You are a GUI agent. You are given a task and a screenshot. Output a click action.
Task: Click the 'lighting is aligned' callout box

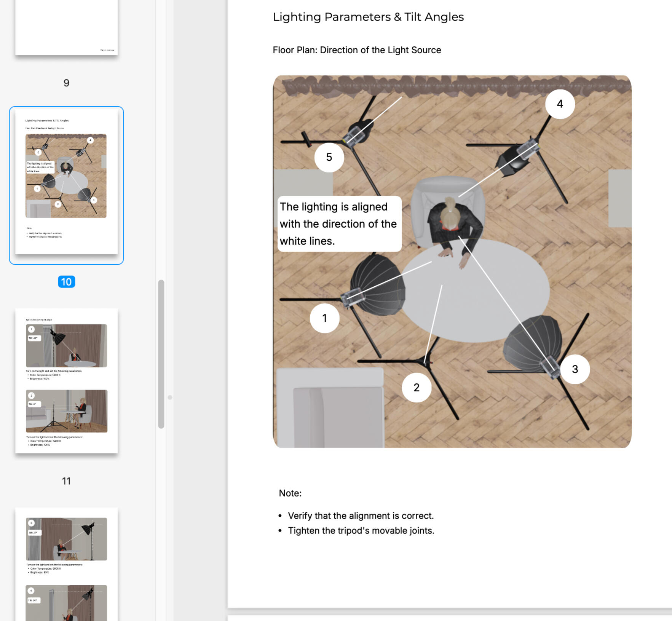(x=339, y=224)
